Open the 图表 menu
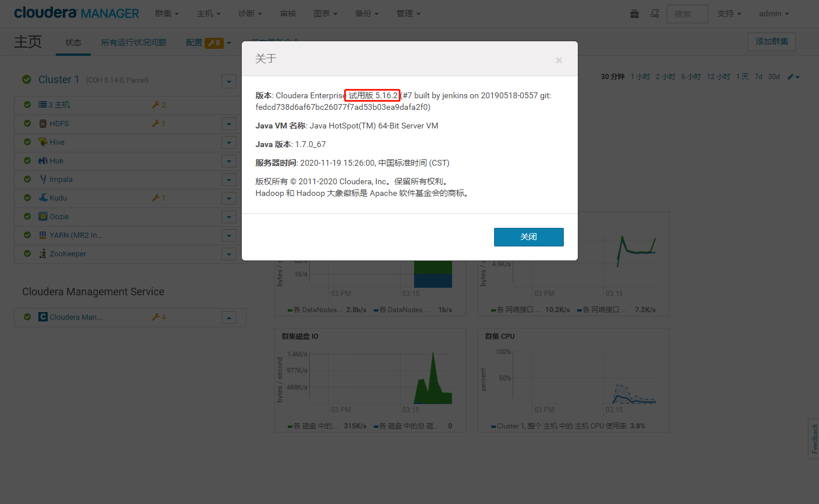Screen dimensions: 819x504 [x=326, y=13]
